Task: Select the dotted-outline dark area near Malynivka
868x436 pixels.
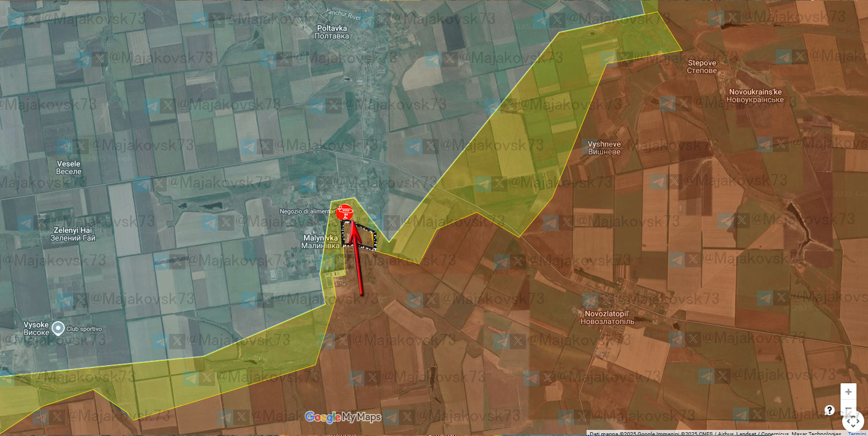Action: [359, 236]
